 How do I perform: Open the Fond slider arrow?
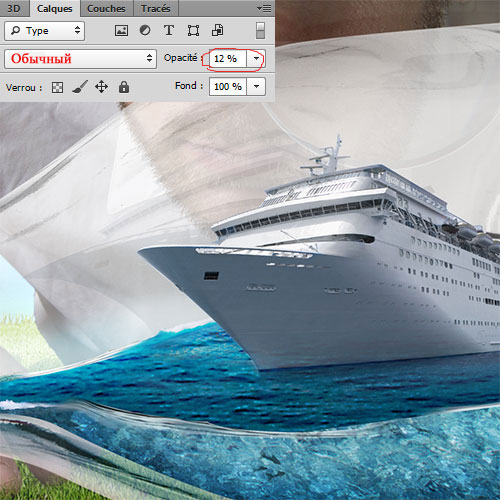click(256, 87)
